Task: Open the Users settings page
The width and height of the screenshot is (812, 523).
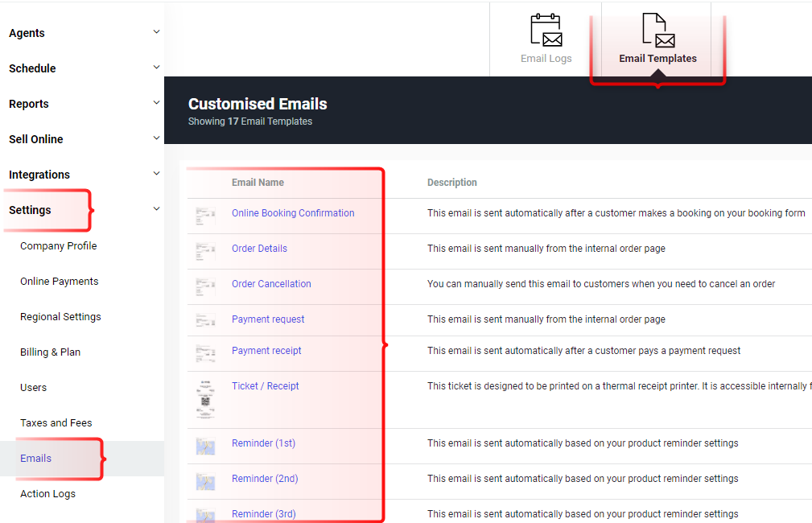Action: pyautogui.click(x=33, y=387)
